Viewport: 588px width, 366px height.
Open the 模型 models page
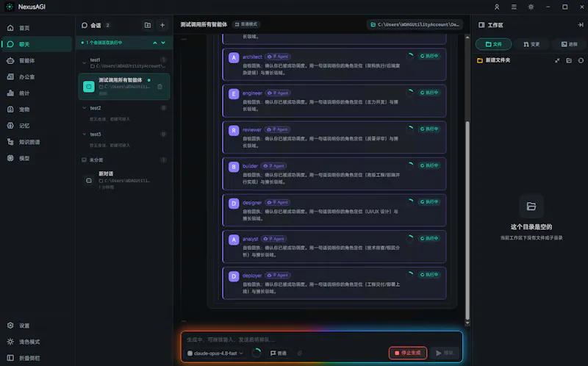pos(36,158)
